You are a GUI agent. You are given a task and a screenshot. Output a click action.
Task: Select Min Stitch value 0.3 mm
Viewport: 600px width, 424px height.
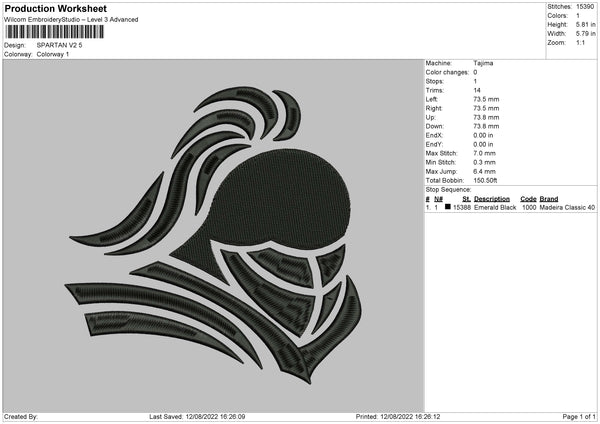tap(484, 163)
